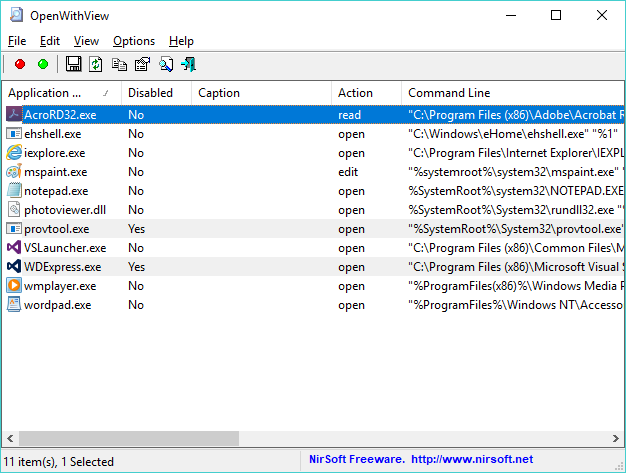
Task: Click the AcroRD32.exe Acrobat icon
Action: click(14, 115)
